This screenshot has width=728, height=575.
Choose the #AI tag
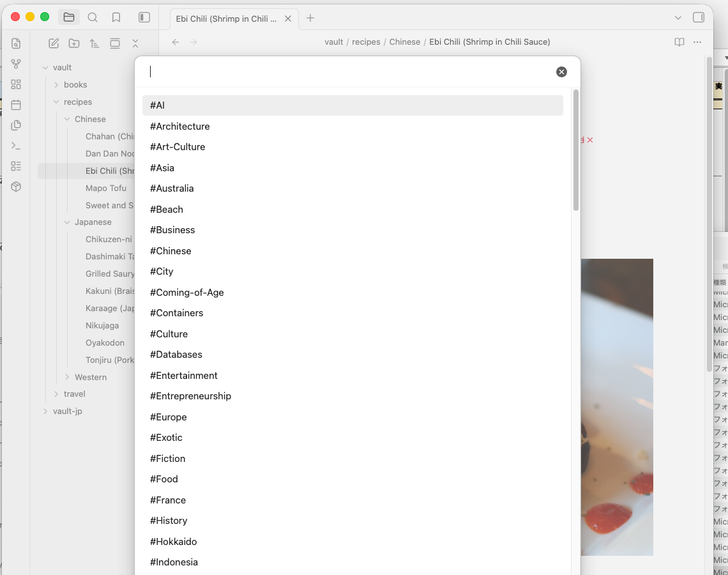click(353, 105)
